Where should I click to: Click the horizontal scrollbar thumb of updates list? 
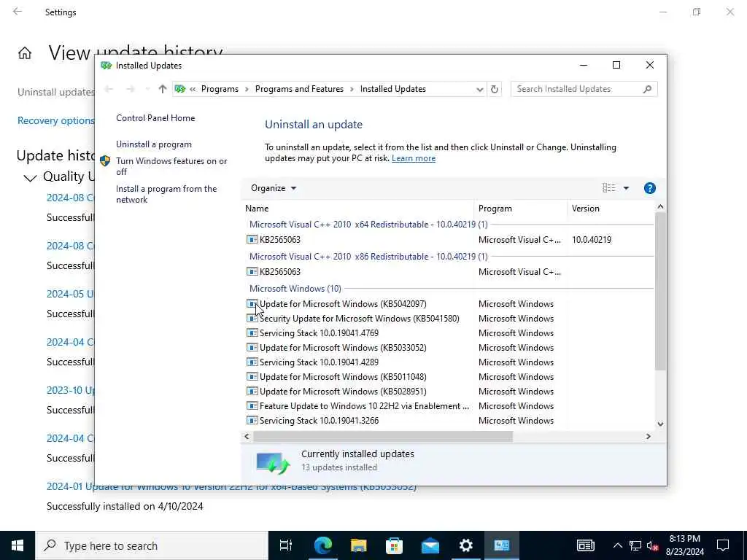(x=383, y=436)
